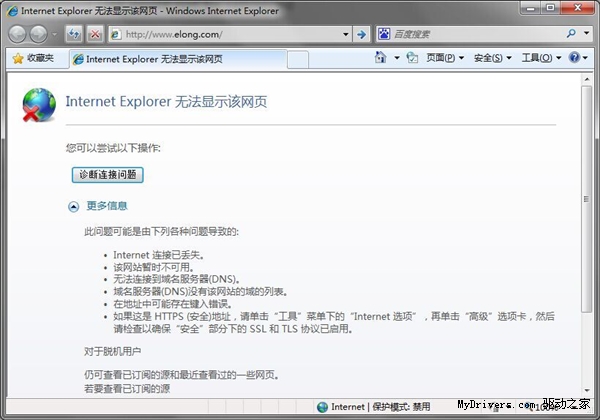Viewport: 600px width, 420px height.
Task: Click the '在地址中可能存在键入错误' text
Action: [x=173, y=304]
